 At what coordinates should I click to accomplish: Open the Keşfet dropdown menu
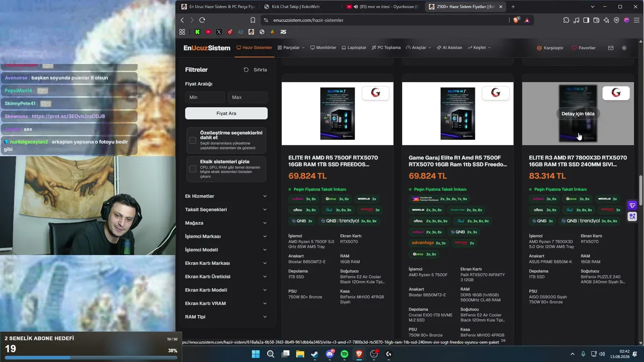(479, 48)
